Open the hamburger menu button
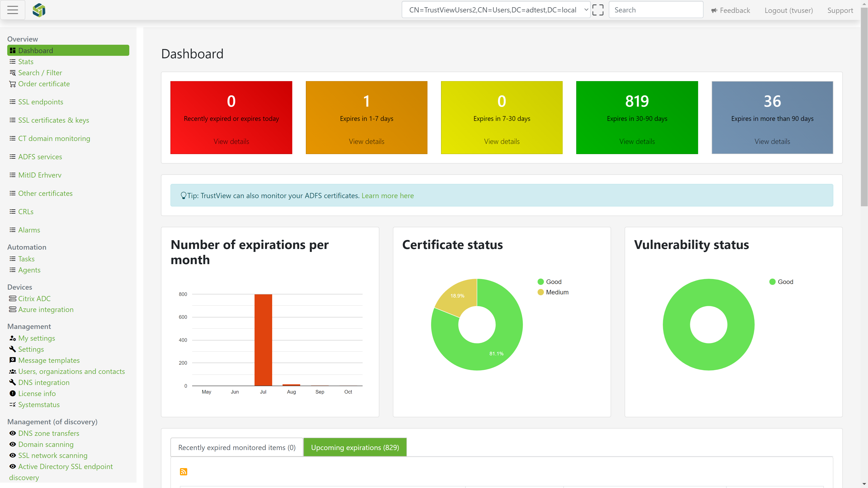Screen dimensions: 868x488 pyautogui.click(x=12, y=10)
